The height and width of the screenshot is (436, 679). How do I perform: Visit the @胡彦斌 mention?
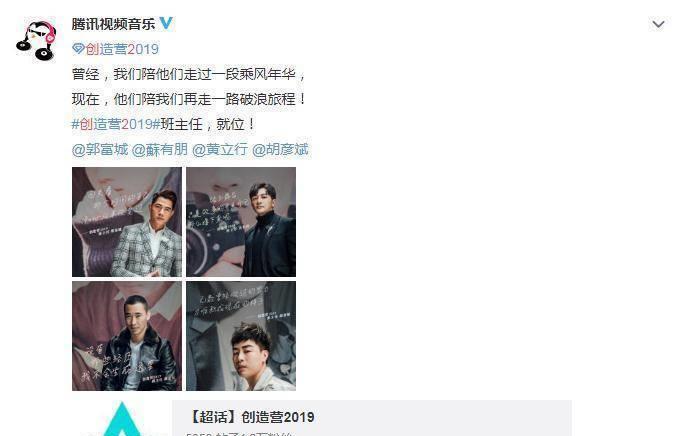280,149
